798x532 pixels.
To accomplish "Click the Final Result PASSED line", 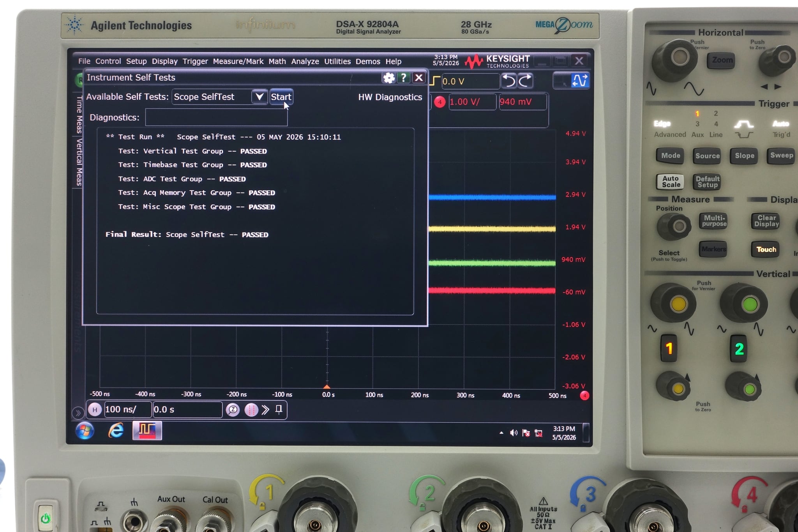I will click(x=187, y=235).
